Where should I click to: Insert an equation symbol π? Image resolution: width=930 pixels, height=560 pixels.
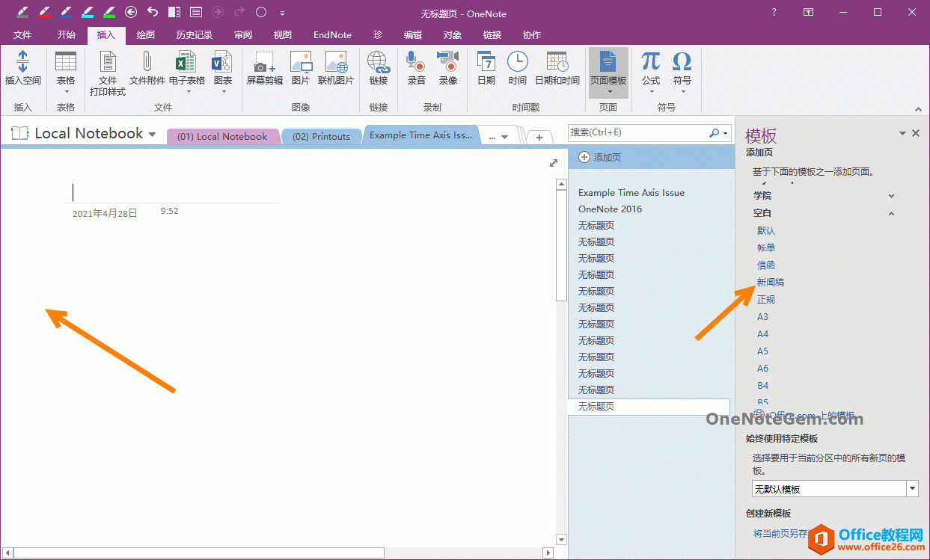(x=650, y=71)
